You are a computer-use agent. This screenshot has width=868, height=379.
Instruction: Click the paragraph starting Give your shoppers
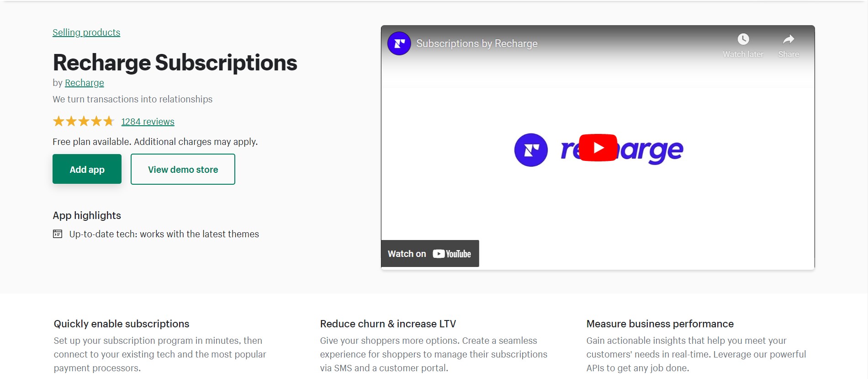click(x=434, y=354)
